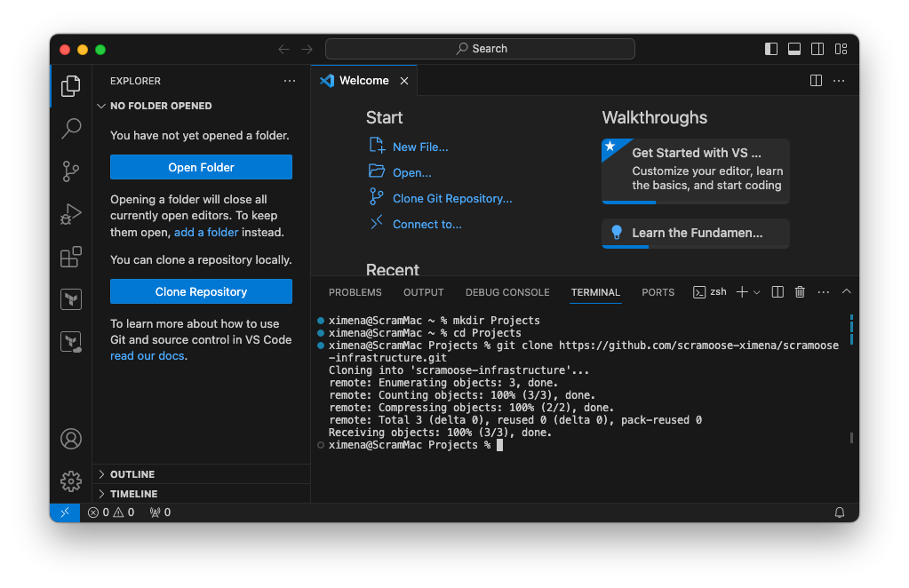Click the cd Projects command line

click(x=425, y=333)
